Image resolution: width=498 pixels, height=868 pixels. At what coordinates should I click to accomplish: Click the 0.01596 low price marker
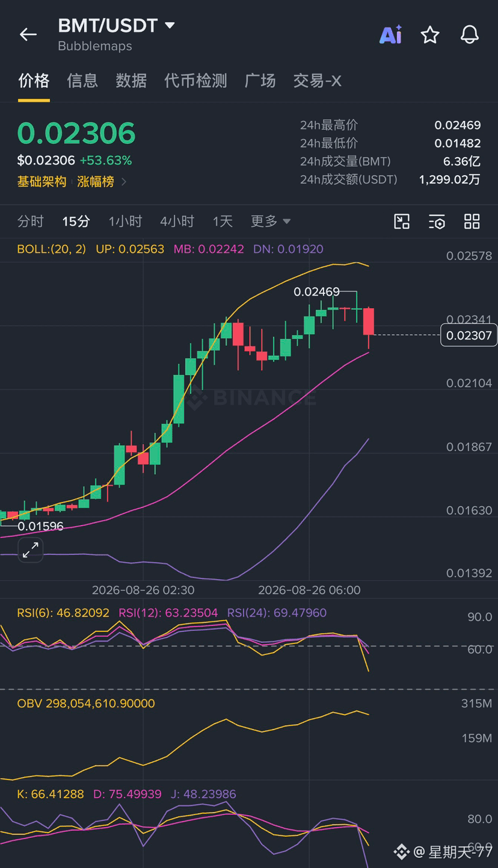40,527
